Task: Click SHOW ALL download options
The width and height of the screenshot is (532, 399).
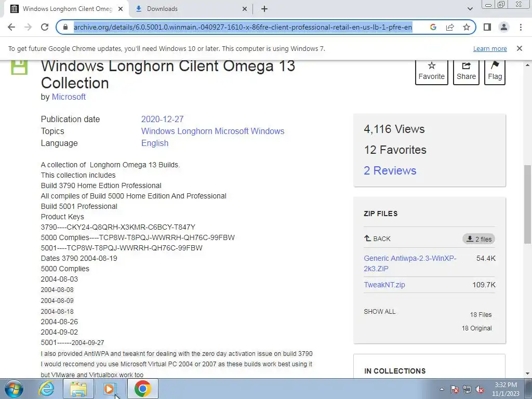Action: pyautogui.click(x=379, y=312)
